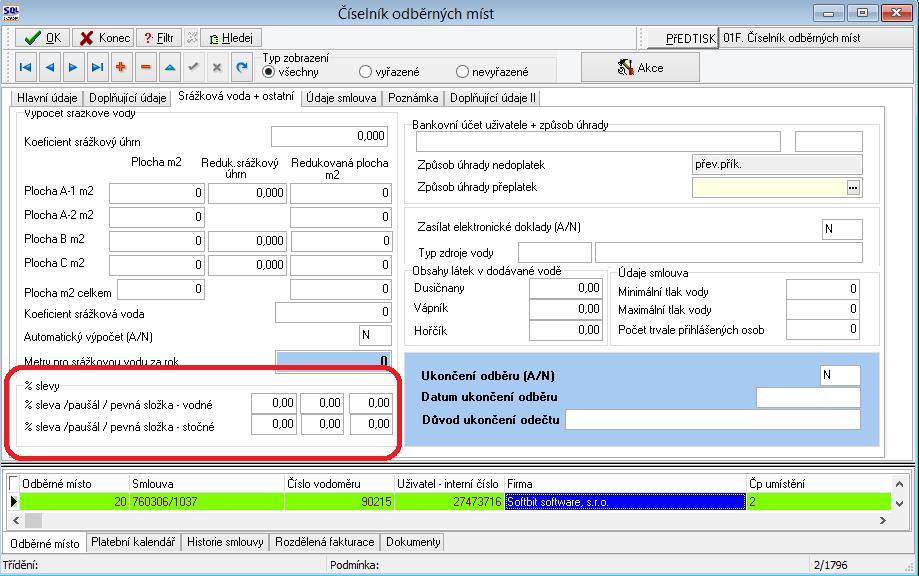Image resolution: width=919 pixels, height=576 pixels.
Task: Click the Automatický výpočet (A/N) field
Action: [375, 335]
